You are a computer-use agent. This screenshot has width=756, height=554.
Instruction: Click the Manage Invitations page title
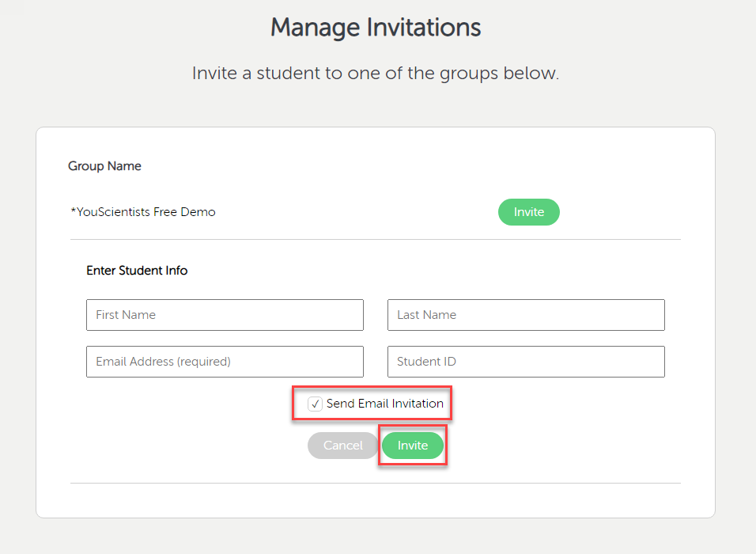376,27
